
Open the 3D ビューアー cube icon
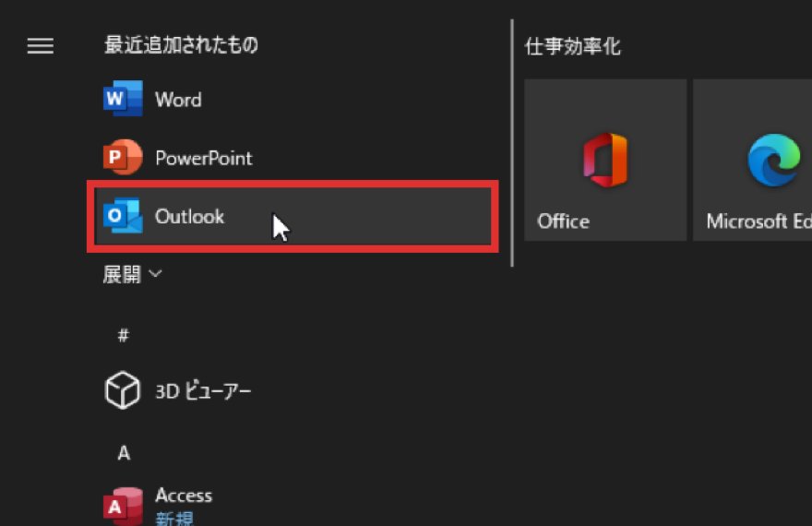(122, 389)
